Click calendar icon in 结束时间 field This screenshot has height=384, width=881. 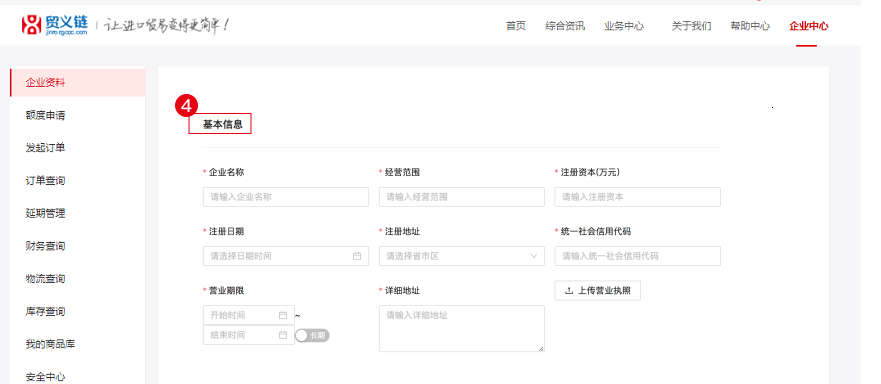click(283, 335)
